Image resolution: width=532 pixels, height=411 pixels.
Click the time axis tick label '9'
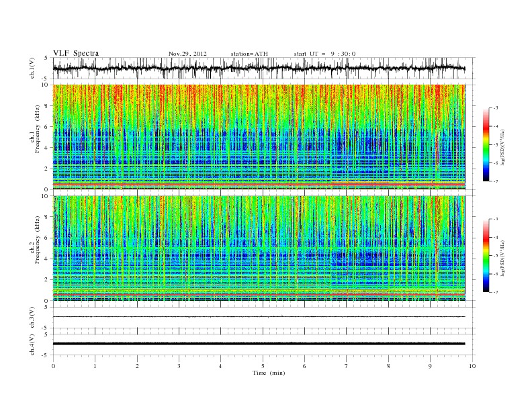tap(430, 366)
